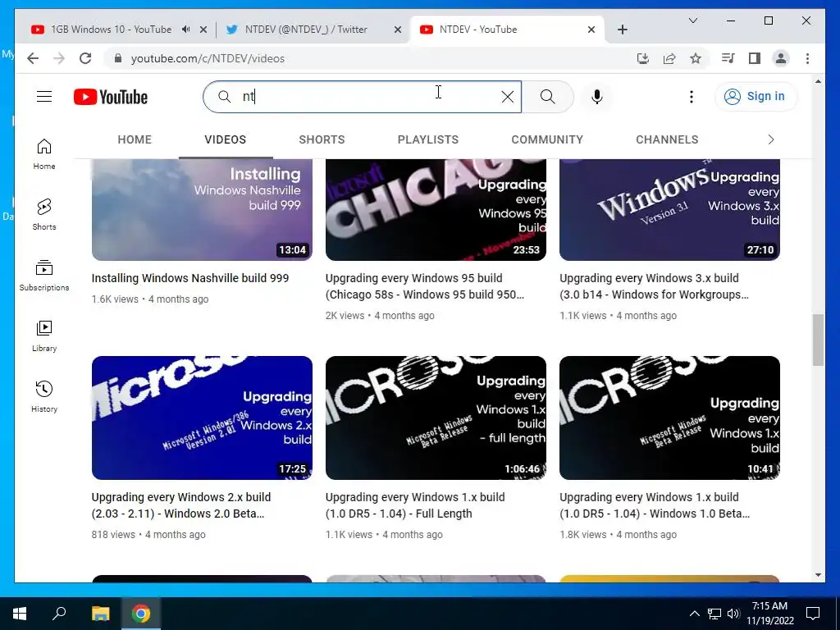Open the 10:41 Windows 1.x thumbnail
The height and width of the screenshot is (630, 840).
(x=669, y=418)
